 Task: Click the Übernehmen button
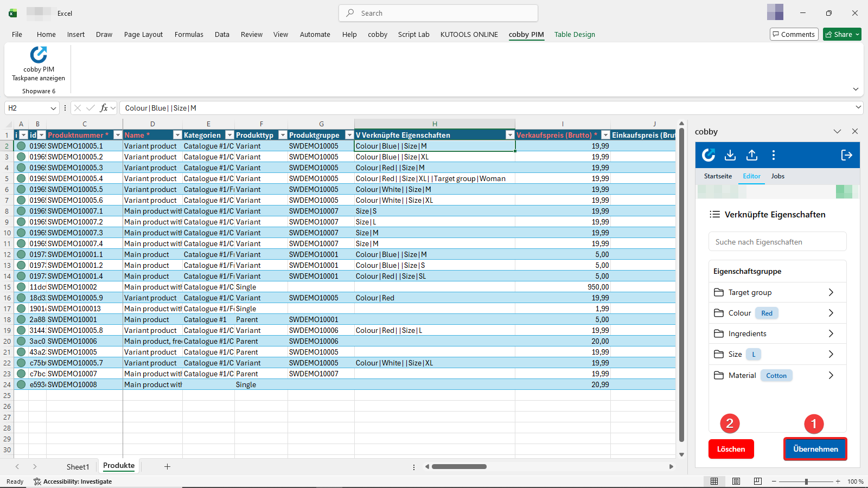[815, 448]
